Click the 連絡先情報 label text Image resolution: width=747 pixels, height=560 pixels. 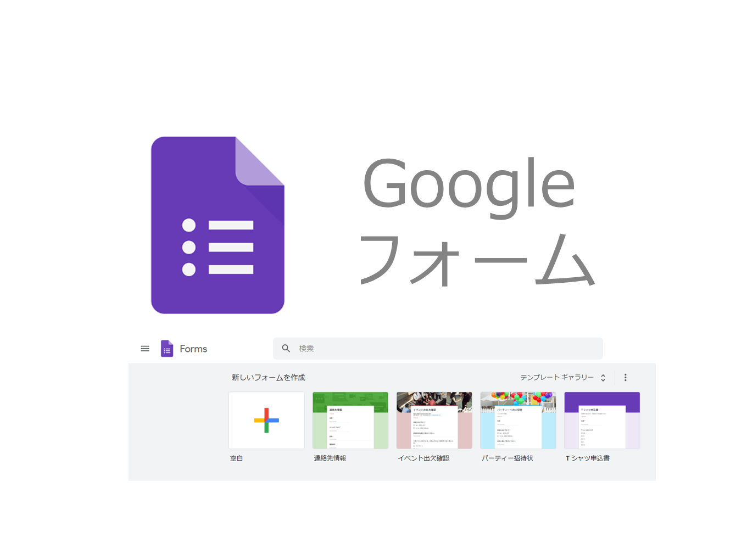coord(330,458)
